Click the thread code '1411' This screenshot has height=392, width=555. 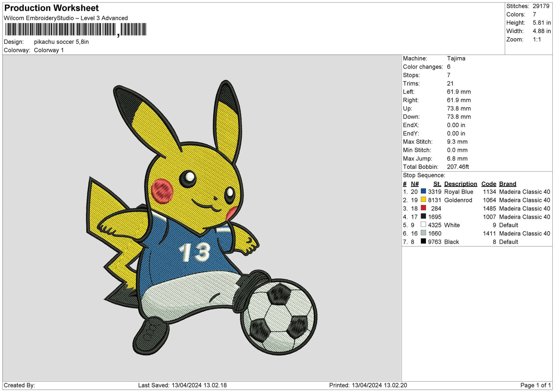click(x=489, y=233)
